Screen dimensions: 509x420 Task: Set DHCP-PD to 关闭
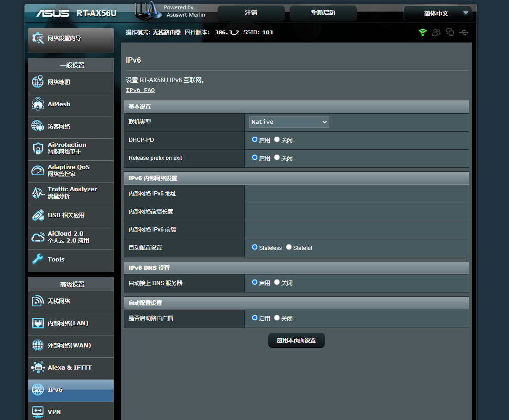point(277,140)
